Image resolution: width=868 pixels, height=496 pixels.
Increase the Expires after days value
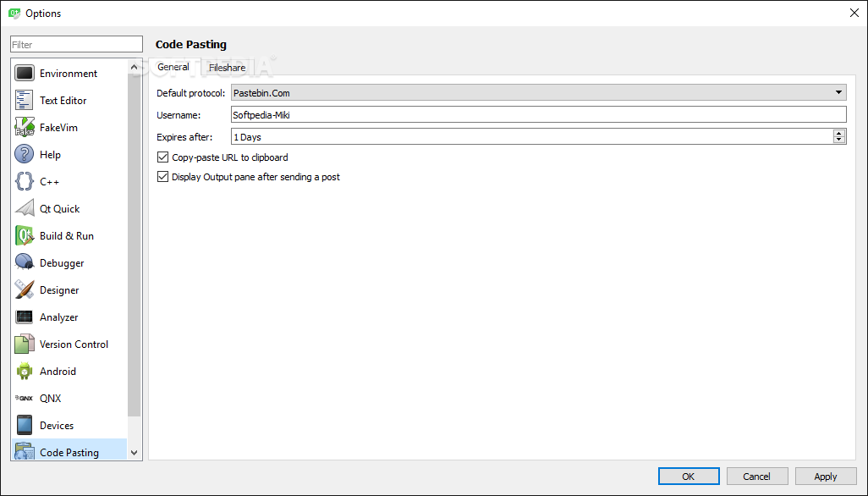coord(839,133)
